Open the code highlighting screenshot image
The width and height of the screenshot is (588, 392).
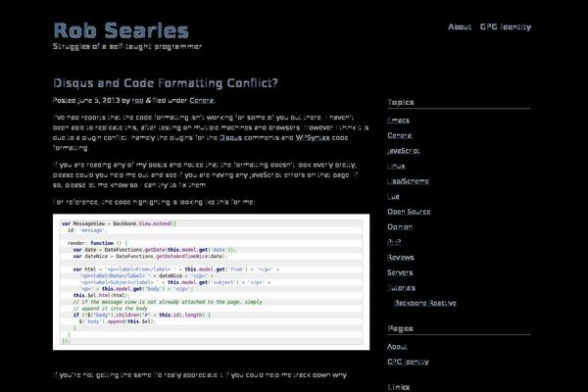coord(211,282)
